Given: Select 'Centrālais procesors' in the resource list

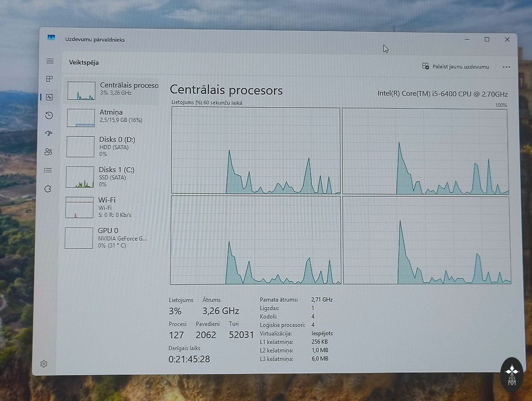Looking at the screenshot, I should pyautogui.click(x=113, y=90).
